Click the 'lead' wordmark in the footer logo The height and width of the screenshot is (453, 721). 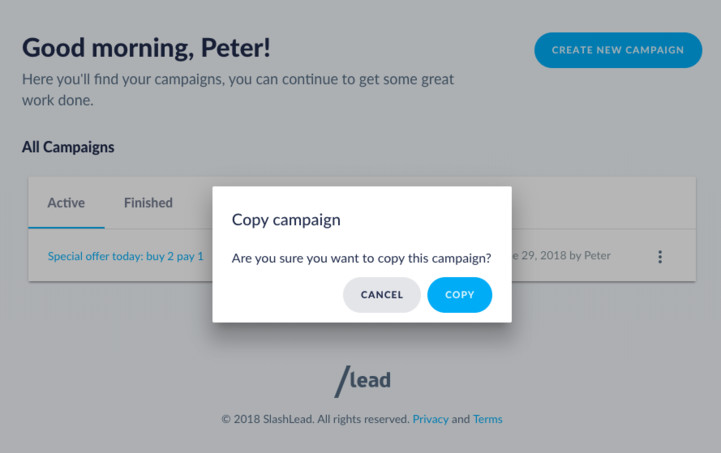coord(370,380)
